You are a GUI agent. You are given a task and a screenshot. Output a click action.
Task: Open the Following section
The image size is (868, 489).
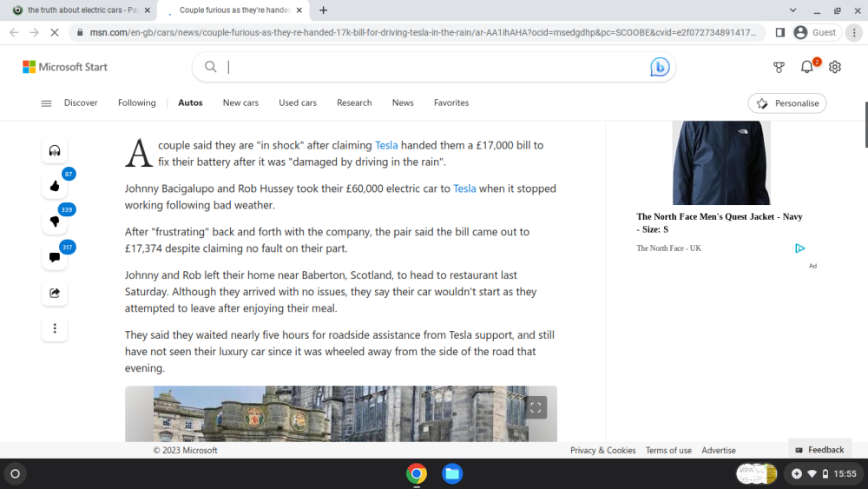point(137,103)
